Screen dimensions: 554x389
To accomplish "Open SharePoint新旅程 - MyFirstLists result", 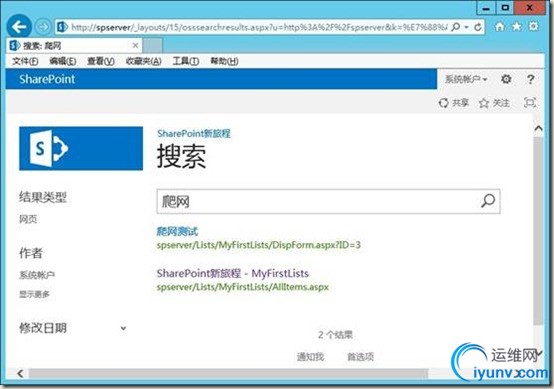I will 232,273.
